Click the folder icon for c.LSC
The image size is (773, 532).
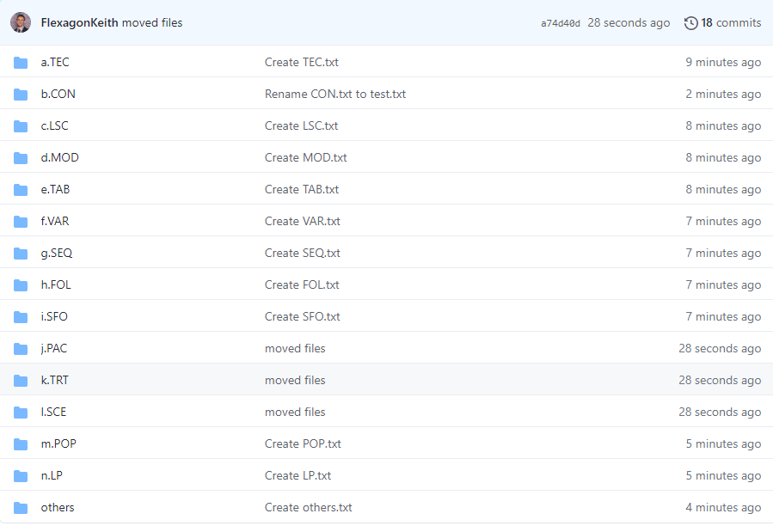pos(21,126)
